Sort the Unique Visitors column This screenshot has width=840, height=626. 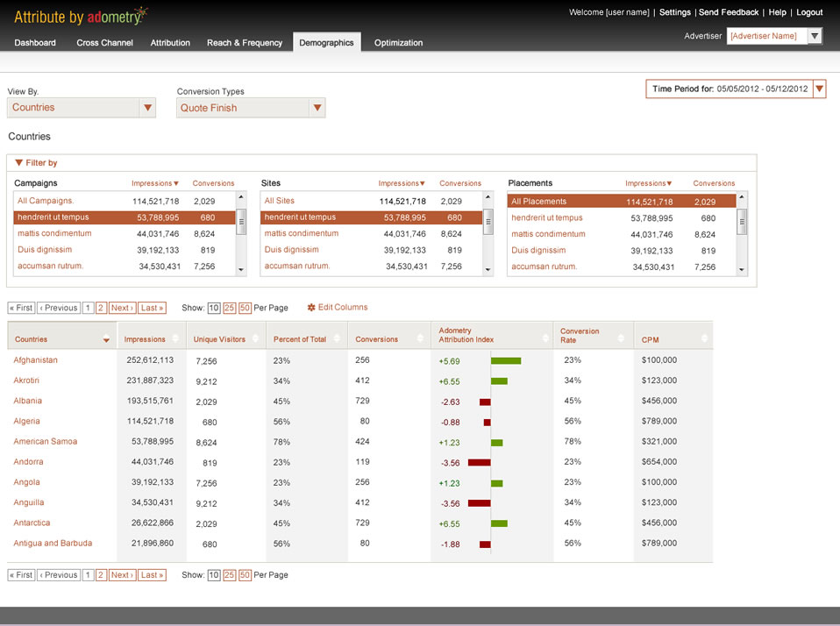click(x=255, y=338)
